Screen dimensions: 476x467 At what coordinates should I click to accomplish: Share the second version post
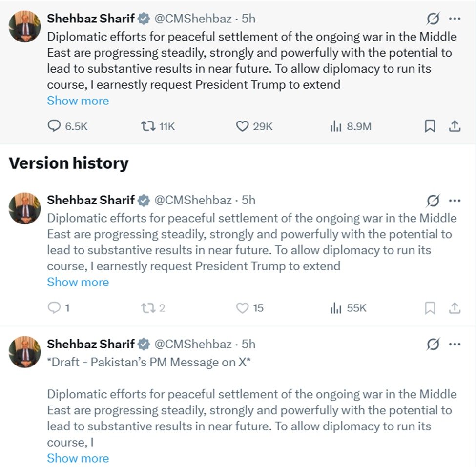(x=455, y=308)
